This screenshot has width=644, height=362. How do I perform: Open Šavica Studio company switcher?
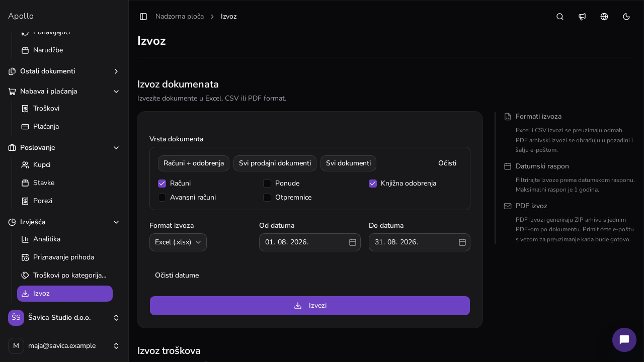[64, 318]
